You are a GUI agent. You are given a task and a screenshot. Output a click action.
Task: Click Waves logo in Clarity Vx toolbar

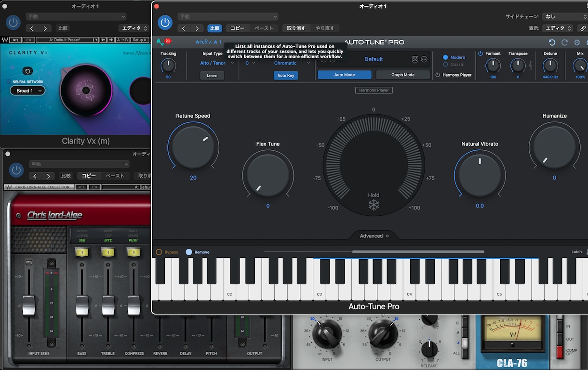pos(5,40)
